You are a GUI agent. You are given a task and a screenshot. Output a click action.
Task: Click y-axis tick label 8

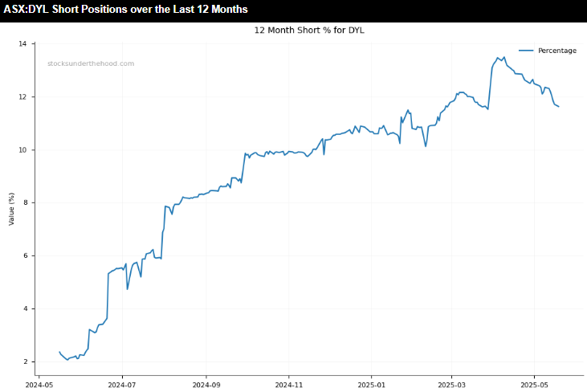[x=25, y=202]
